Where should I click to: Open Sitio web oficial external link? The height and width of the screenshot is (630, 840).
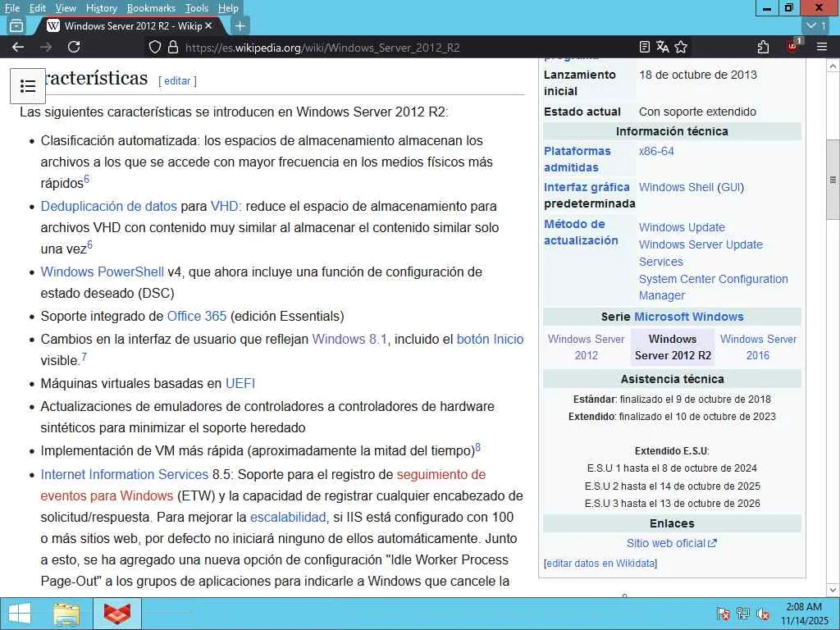671,543
